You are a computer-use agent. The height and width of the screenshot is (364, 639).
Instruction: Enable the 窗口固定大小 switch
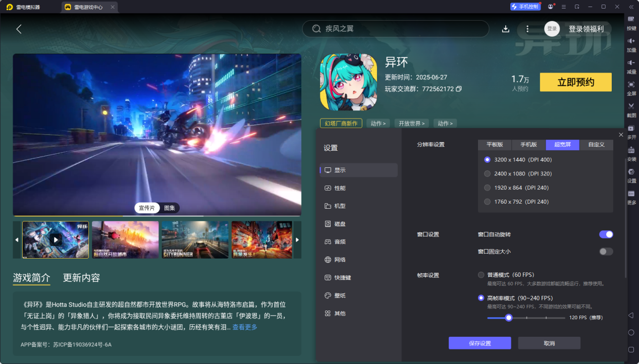(606, 252)
